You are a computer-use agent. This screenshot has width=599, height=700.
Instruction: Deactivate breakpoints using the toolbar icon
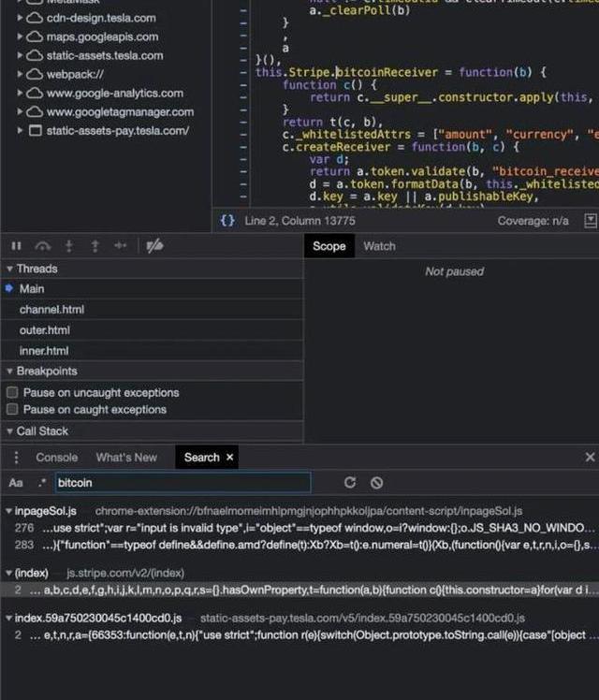pos(155,246)
